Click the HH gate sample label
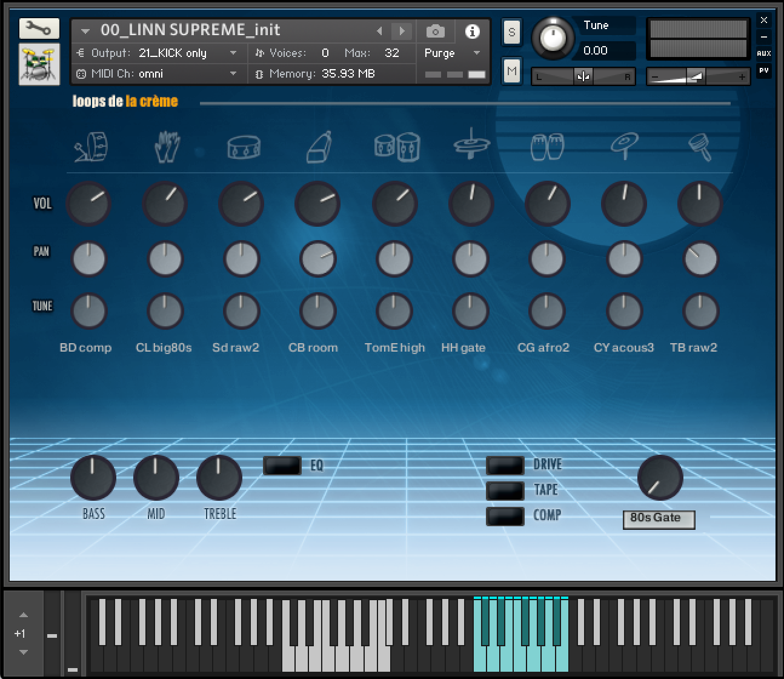The width and height of the screenshot is (784, 679). coord(463,348)
